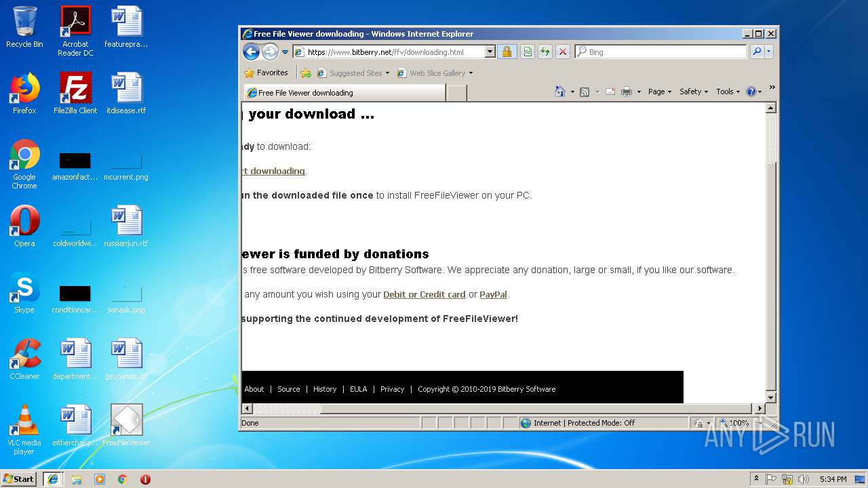Open the EULA footer link
868x488 pixels.
tap(358, 389)
